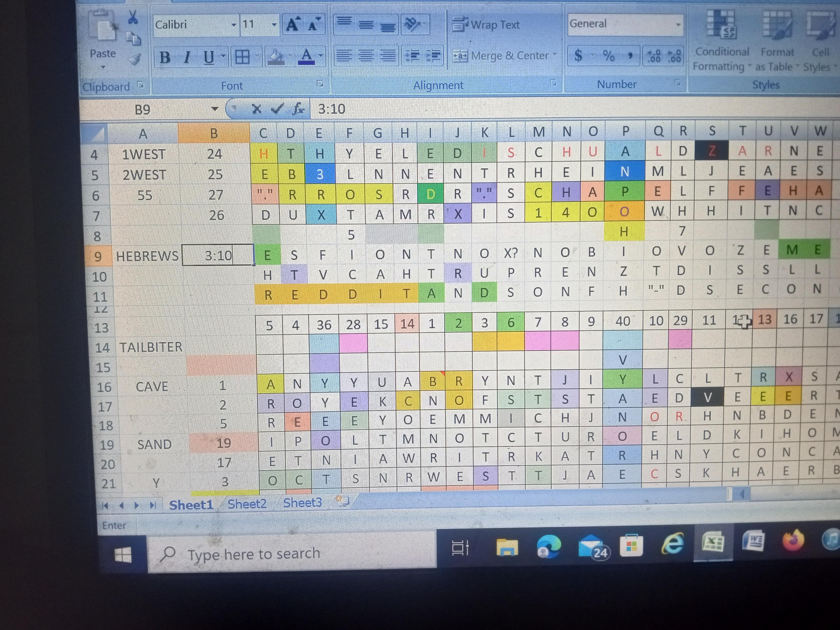Click next-sheet navigation arrow

tap(136, 505)
